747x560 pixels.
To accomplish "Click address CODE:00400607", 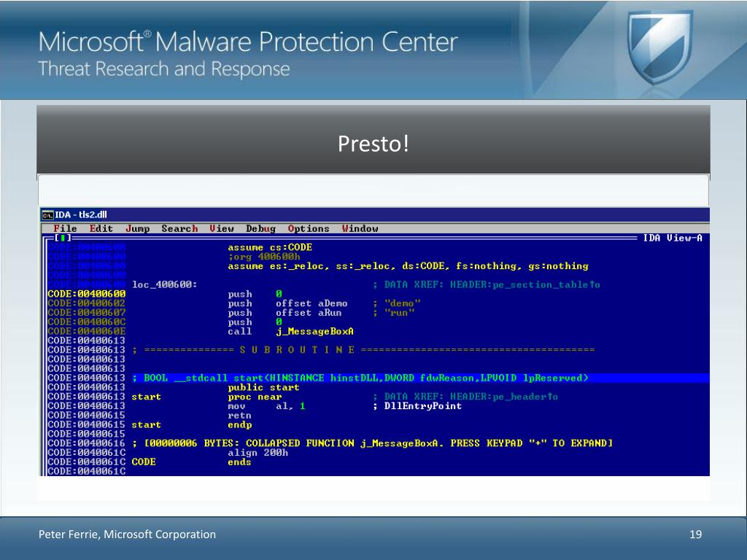I will point(86,313).
